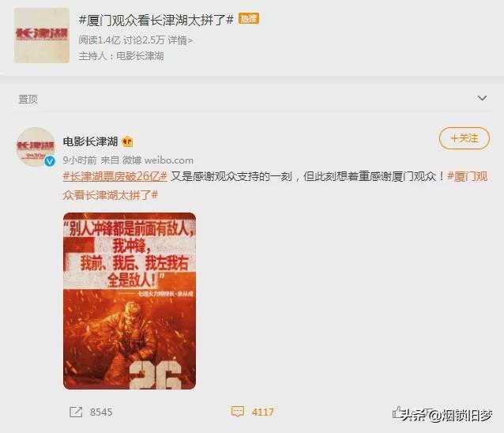The height and width of the screenshot is (433, 504).
Task: Follow the account with +关注 button
Action: (x=465, y=138)
